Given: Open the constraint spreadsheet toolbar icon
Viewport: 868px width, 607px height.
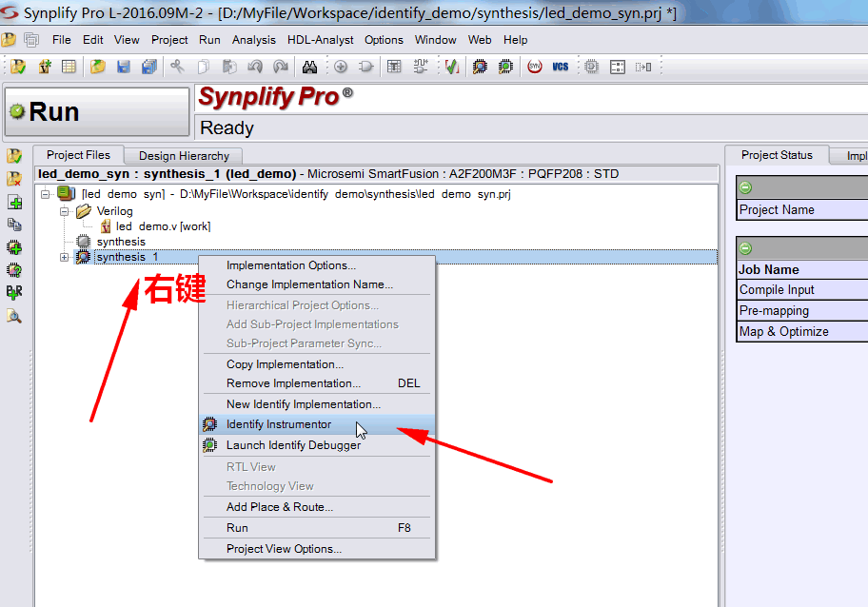Looking at the screenshot, I should click(69, 67).
